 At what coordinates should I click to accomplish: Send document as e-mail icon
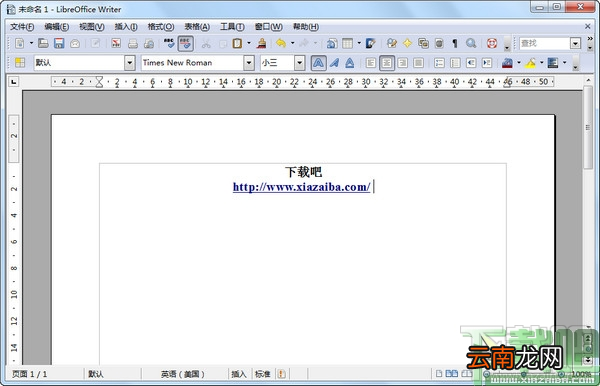click(75, 43)
